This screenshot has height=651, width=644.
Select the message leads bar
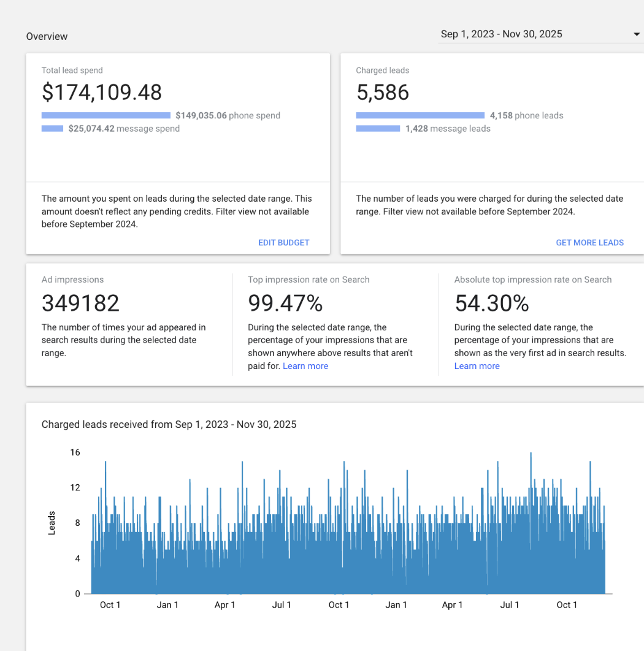(x=377, y=129)
